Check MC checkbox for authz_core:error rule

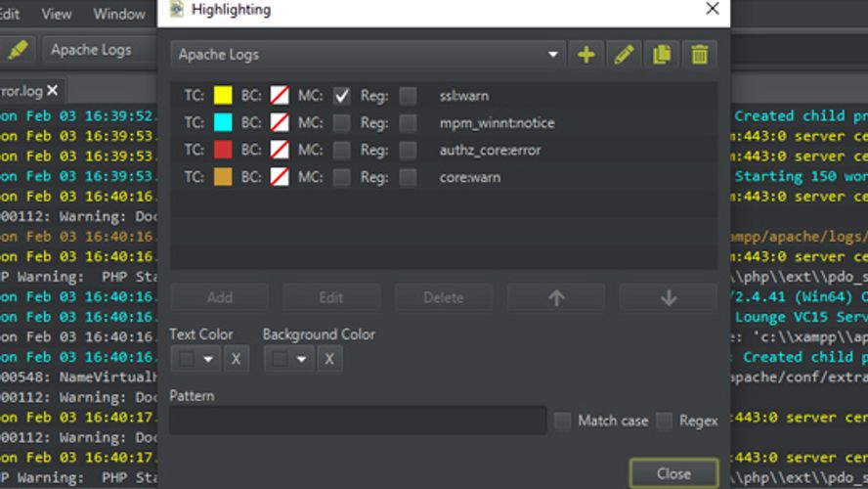[x=341, y=150]
